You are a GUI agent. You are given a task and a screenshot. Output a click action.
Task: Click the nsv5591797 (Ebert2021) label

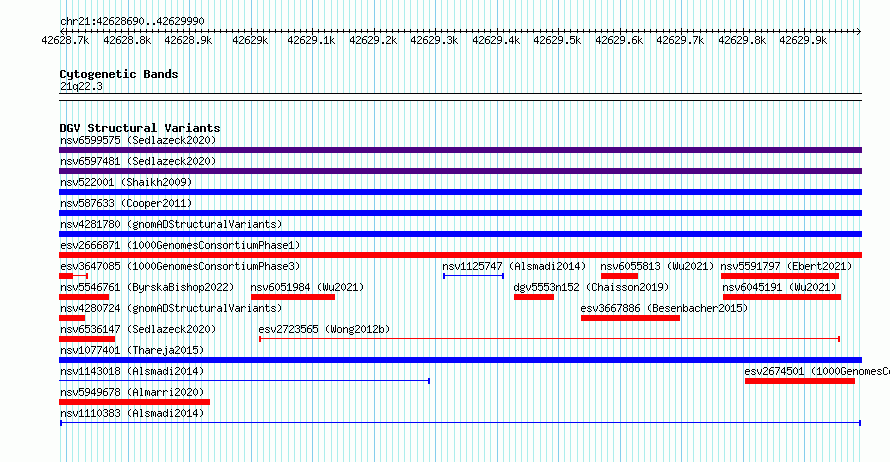pyautogui.click(x=786, y=266)
